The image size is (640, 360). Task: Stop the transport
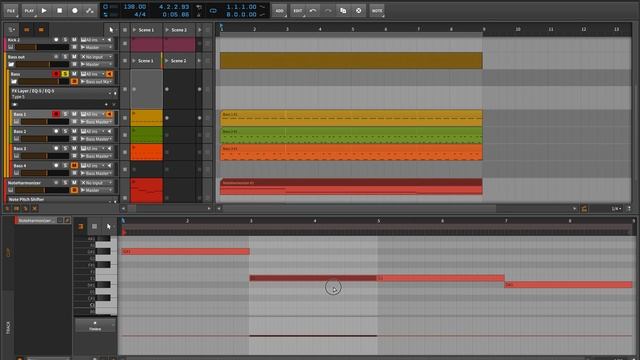click(60, 11)
